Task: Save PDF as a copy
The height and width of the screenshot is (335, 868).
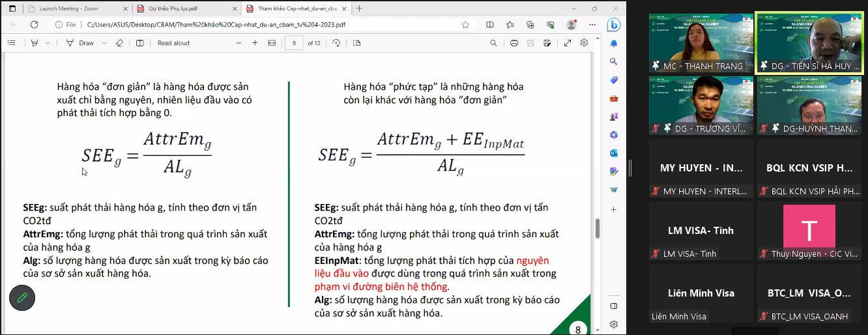Action: (x=547, y=43)
